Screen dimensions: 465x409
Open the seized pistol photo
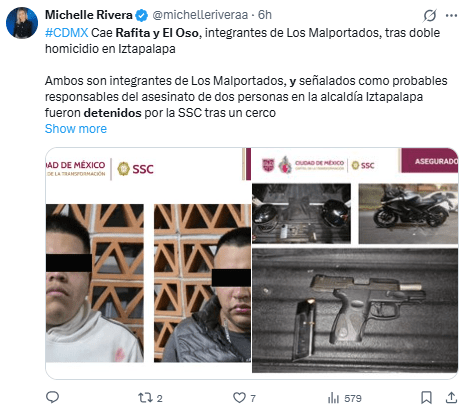(x=355, y=310)
